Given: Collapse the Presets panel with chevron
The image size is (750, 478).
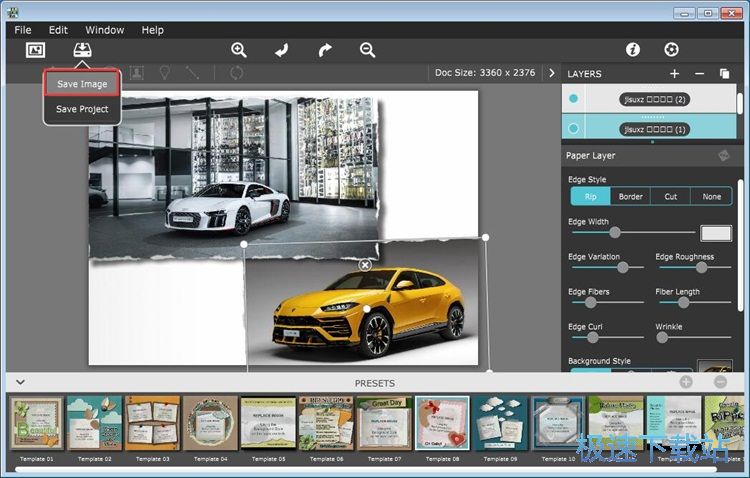Looking at the screenshot, I should pos(20,382).
